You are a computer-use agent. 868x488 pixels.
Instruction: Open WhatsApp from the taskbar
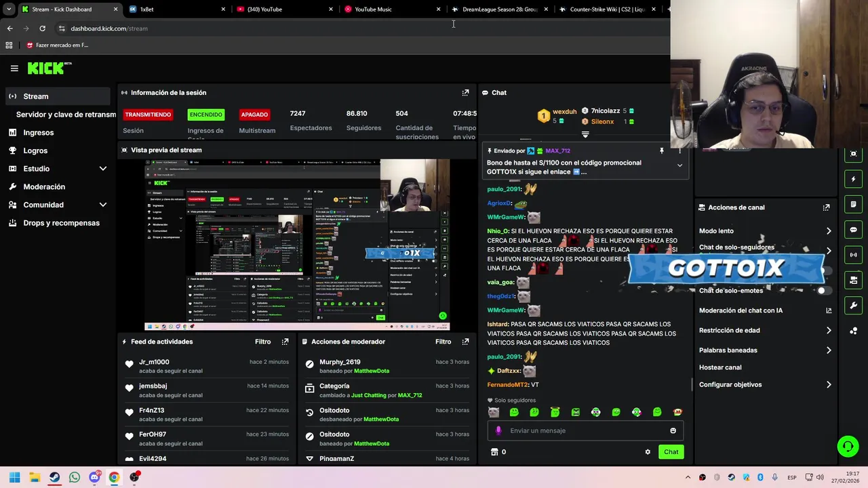point(75,477)
